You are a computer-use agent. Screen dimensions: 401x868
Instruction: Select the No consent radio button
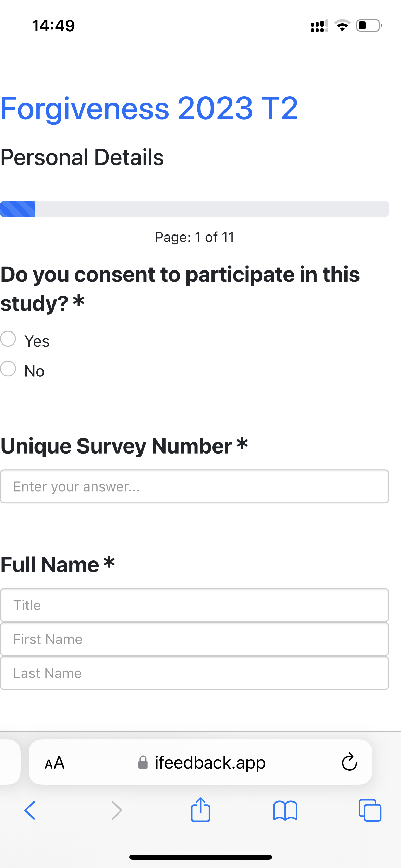(8, 369)
